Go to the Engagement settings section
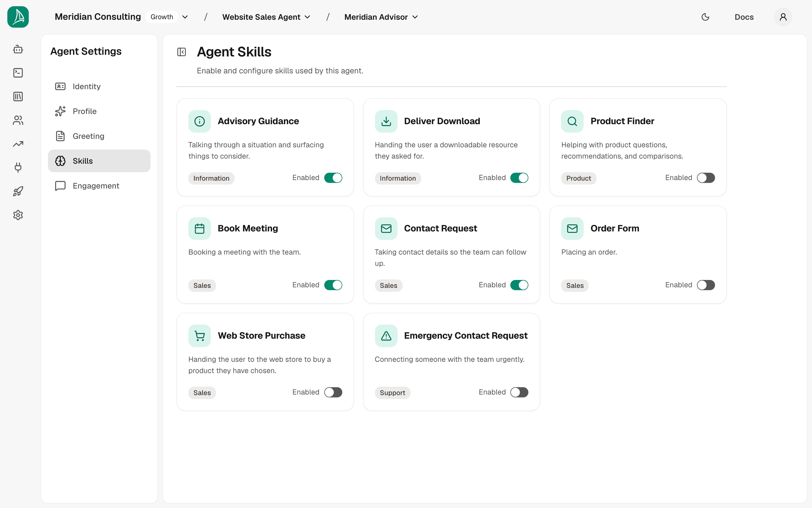This screenshot has width=812, height=508. [99, 186]
